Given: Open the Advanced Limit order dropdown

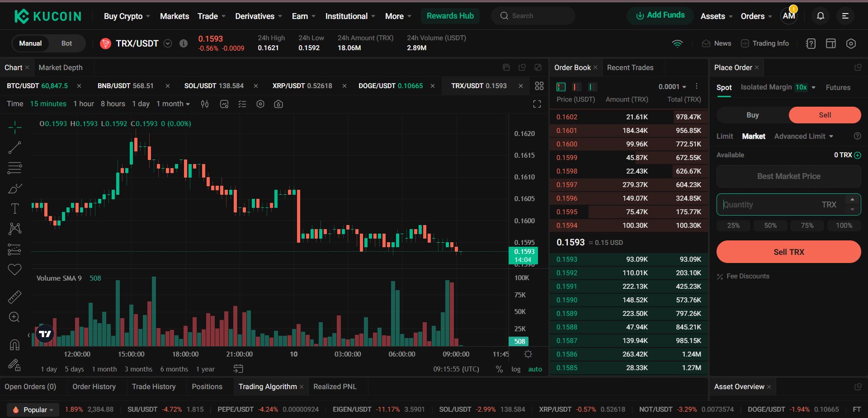Looking at the screenshot, I should (804, 136).
